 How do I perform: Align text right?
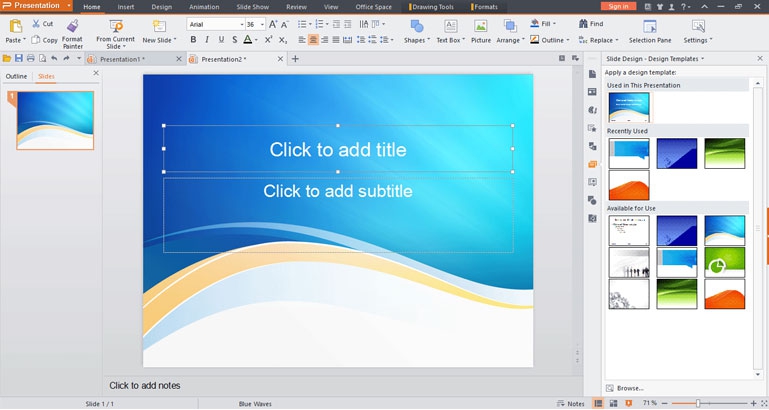[324, 40]
